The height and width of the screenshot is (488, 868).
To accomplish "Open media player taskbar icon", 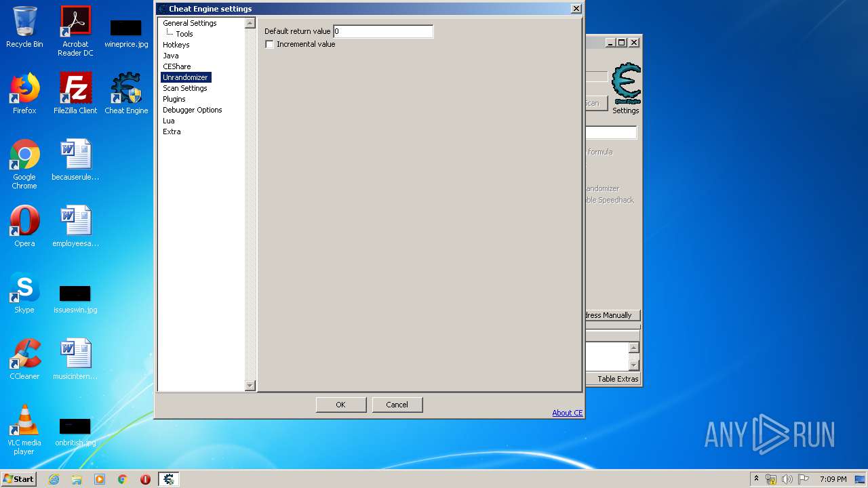I will [100, 479].
